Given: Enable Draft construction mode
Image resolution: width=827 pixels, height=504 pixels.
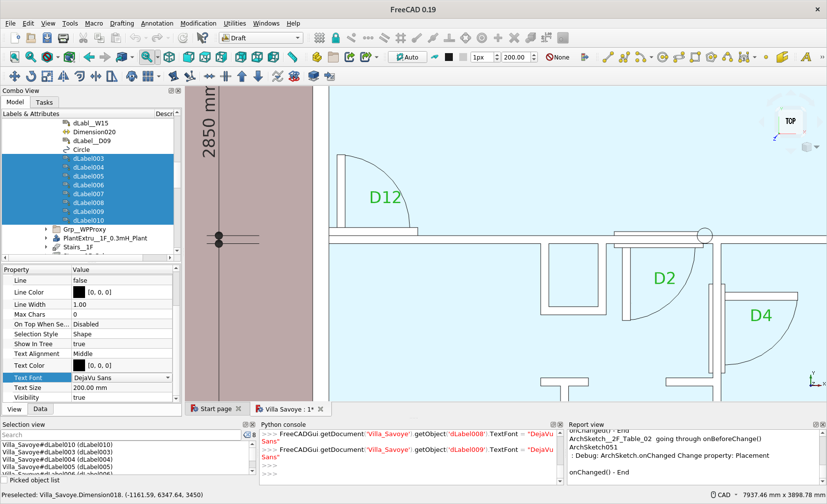Looking at the screenshot, I should pos(435,57).
